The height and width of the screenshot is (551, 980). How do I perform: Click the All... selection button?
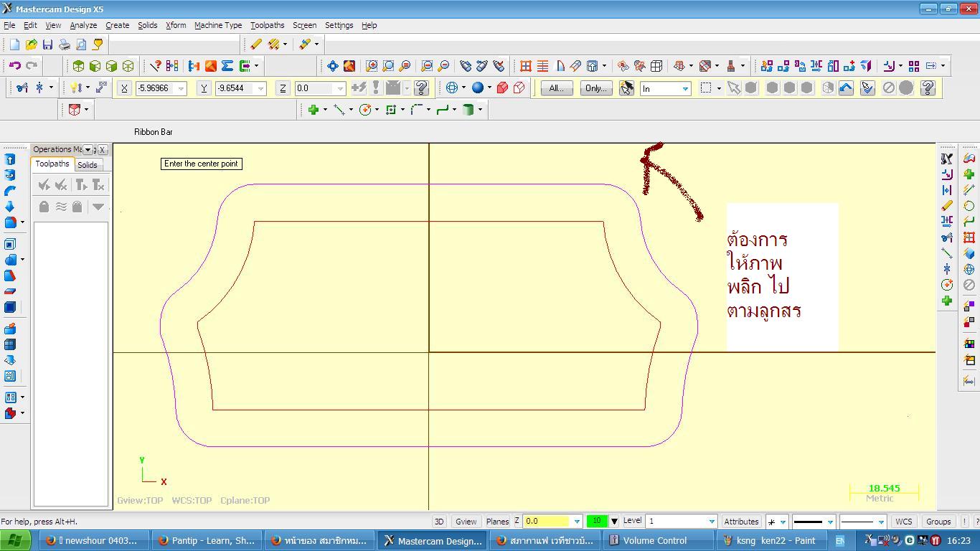pos(556,88)
